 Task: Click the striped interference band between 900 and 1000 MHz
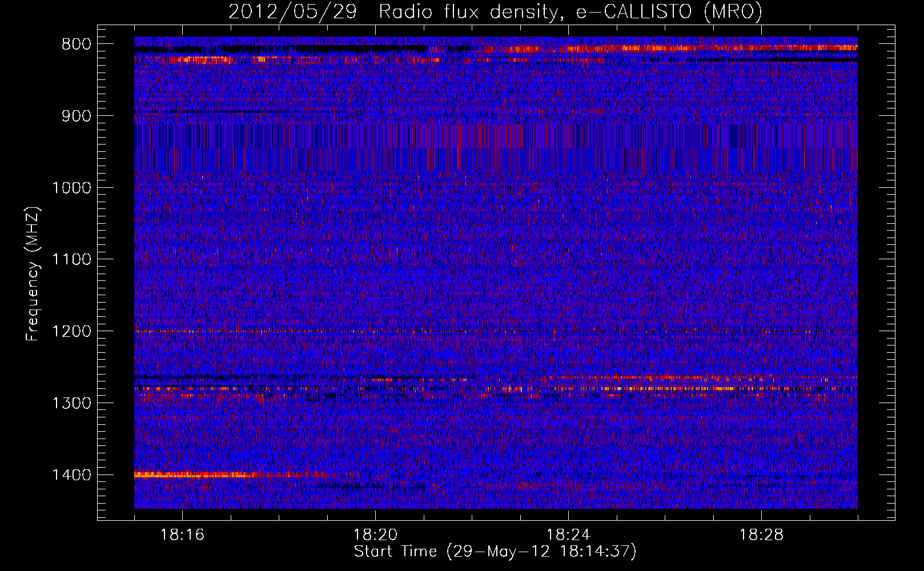pos(496,147)
